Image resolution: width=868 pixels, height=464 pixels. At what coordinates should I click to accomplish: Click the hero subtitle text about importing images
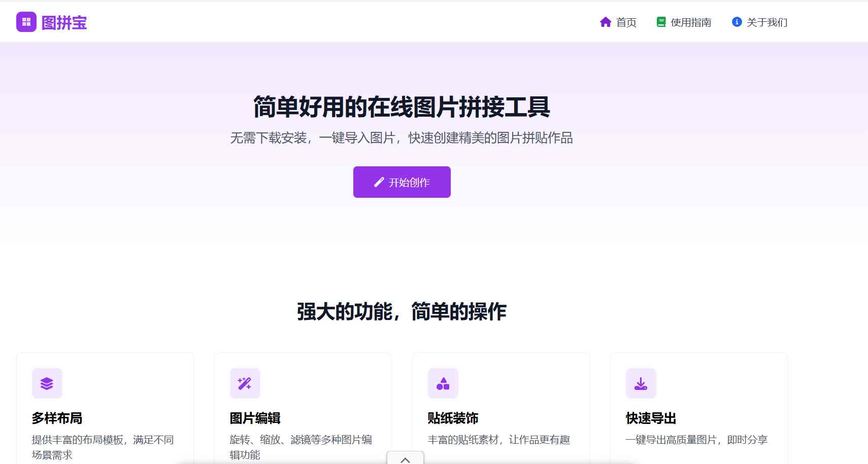point(402,138)
